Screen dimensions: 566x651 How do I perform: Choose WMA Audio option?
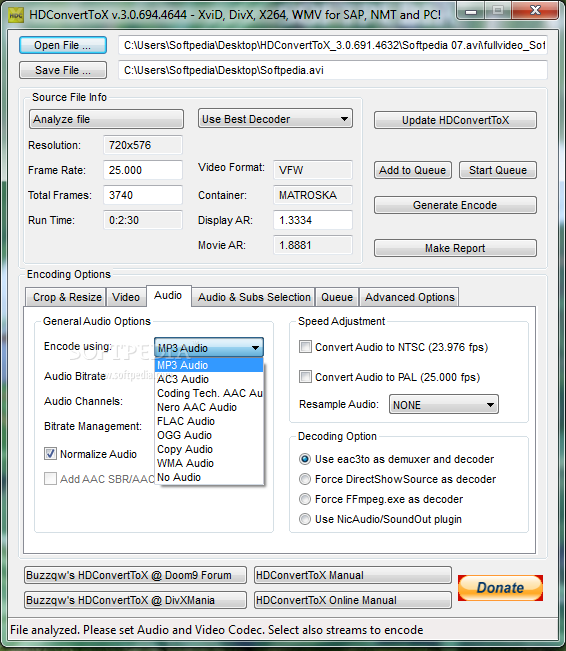click(x=209, y=463)
